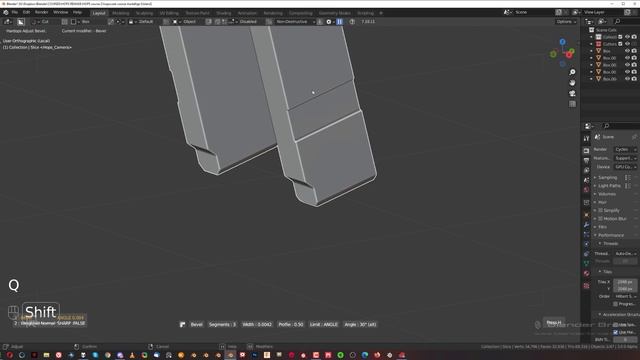
Task: Expand the Cutters collection in outliner
Action: coord(591,44)
